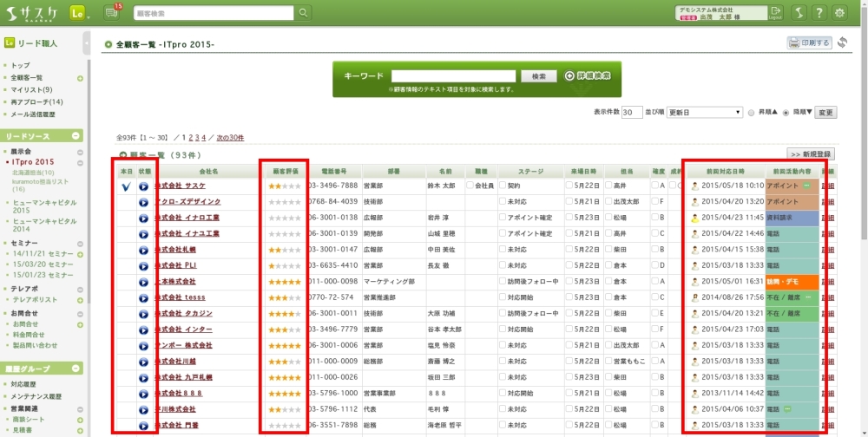Click the refresh arrows icon beside print
The width and height of the screenshot is (868, 437).
click(x=843, y=42)
